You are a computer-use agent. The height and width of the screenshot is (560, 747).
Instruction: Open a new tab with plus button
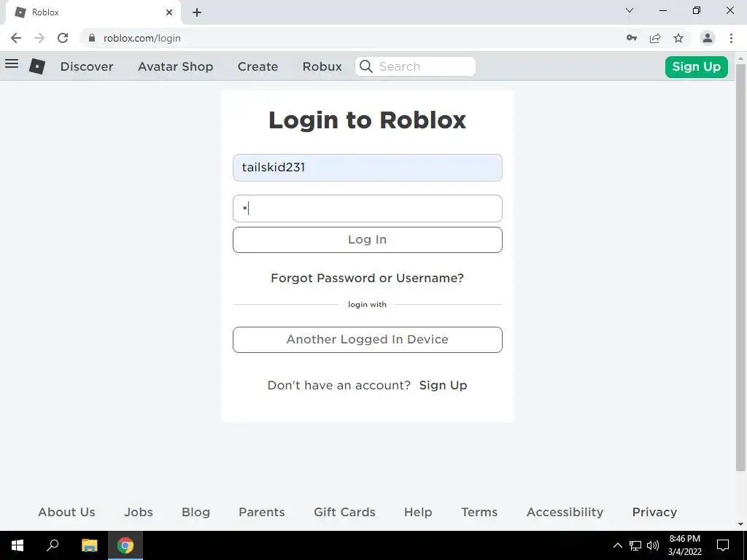pos(197,12)
